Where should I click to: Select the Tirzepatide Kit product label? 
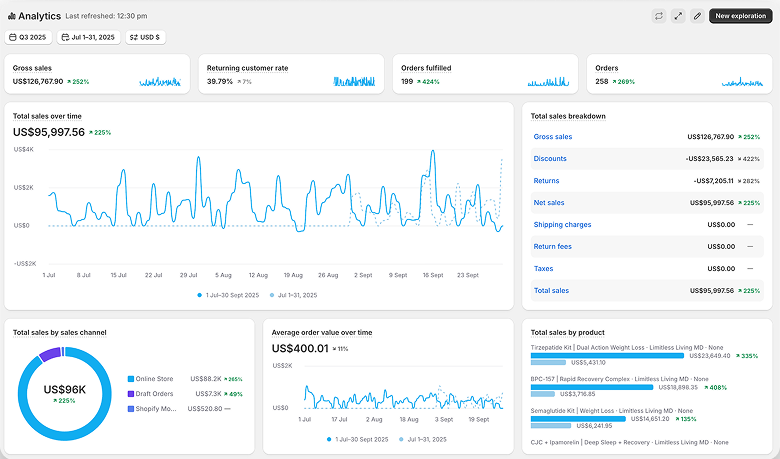(x=627, y=348)
